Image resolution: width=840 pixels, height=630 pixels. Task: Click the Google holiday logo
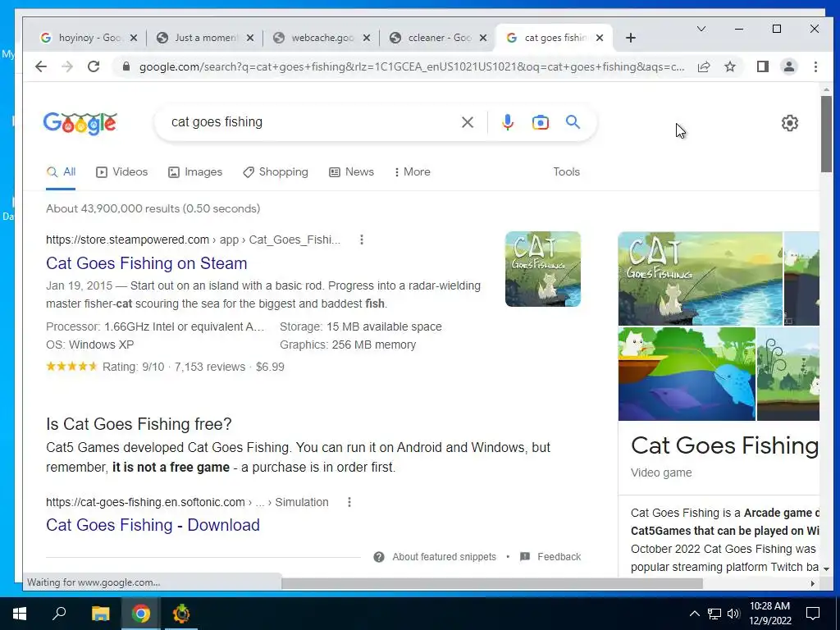tap(80, 123)
